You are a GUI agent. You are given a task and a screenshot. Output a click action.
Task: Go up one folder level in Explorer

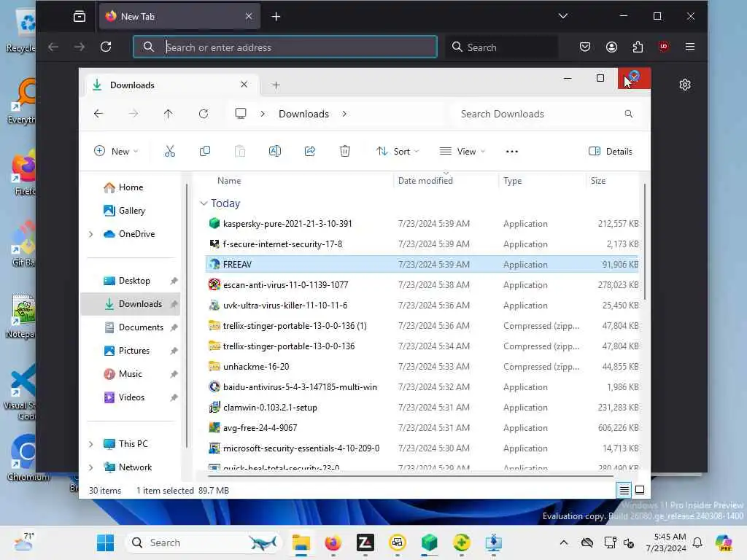coord(169,114)
